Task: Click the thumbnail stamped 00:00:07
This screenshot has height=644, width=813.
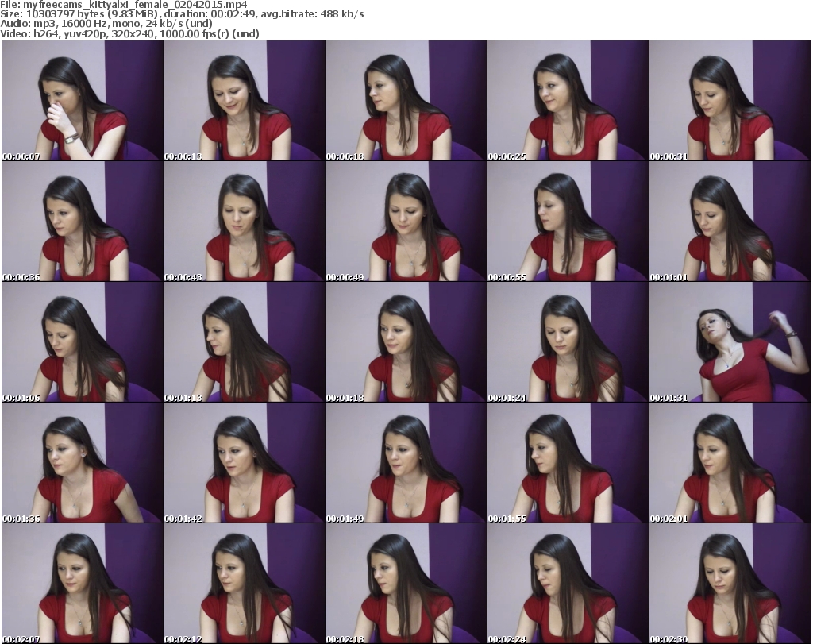Action: [82, 101]
